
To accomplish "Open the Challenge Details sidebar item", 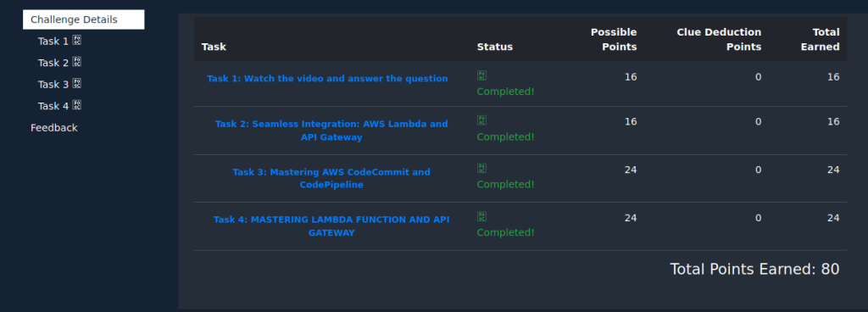I will click(84, 19).
